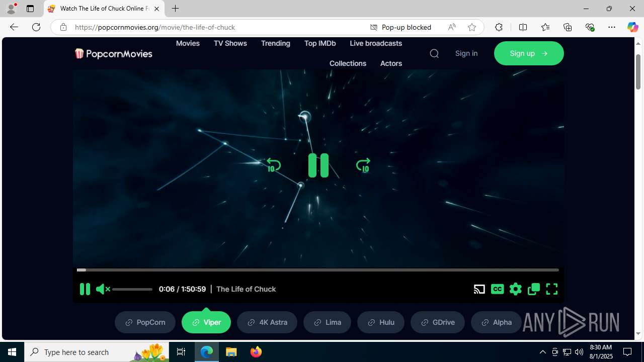Open tab actions menu icon
This screenshot has height=362, width=644.
(x=30, y=9)
